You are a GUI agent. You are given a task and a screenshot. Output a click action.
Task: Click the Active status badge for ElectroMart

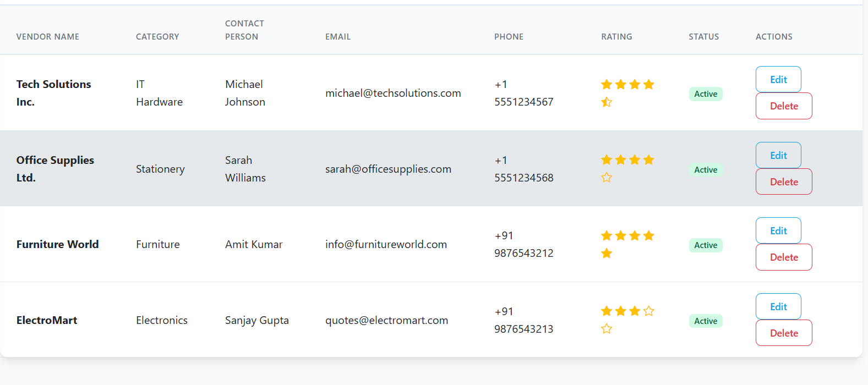[x=705, y=321]
